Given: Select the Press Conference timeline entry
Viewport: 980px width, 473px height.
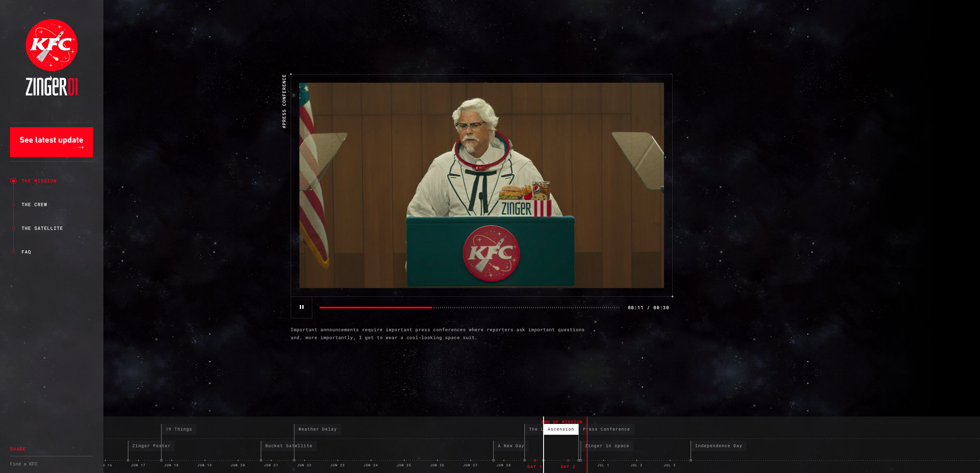Looking at the screenshot, I should (x=607, y=429).
